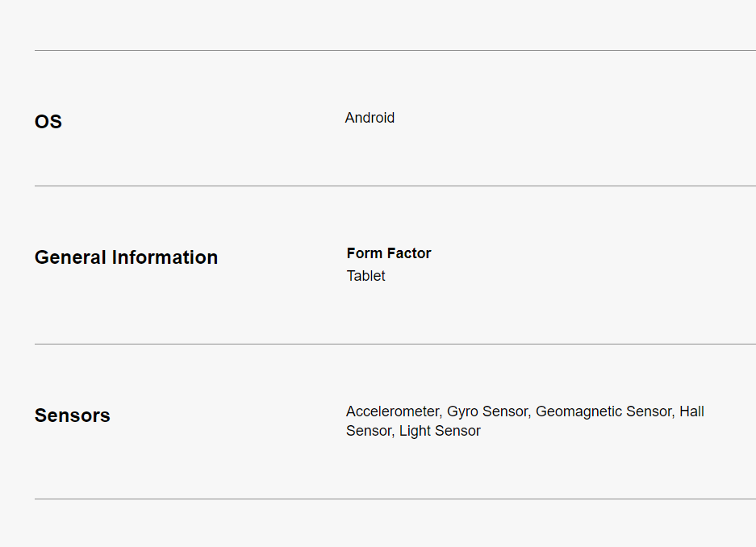Select the word General in the heading

click(70, 257)
